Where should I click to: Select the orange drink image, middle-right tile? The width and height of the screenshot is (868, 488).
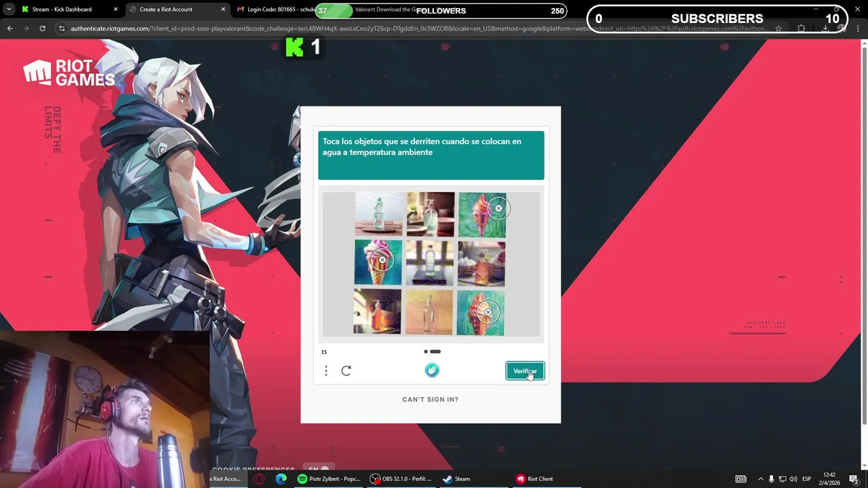point(482,263)
